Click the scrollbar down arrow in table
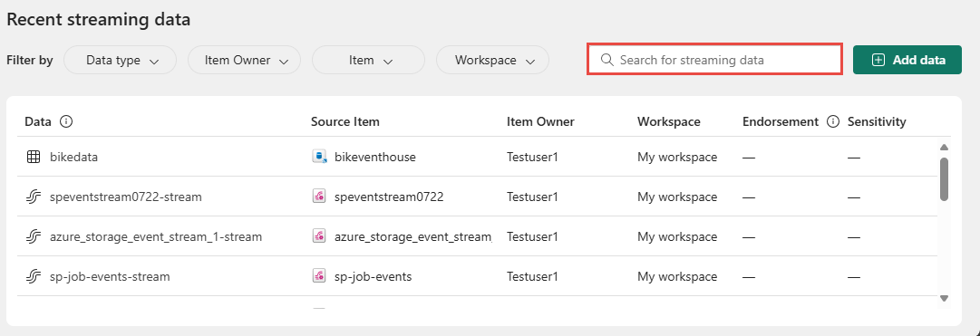Image resolution: width=980 pixels, height=336 pixels. tap(945, 298)
